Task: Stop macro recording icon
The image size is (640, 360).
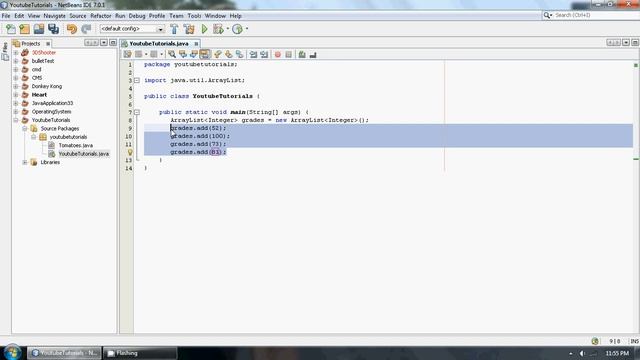Action: tap(289, 54)
